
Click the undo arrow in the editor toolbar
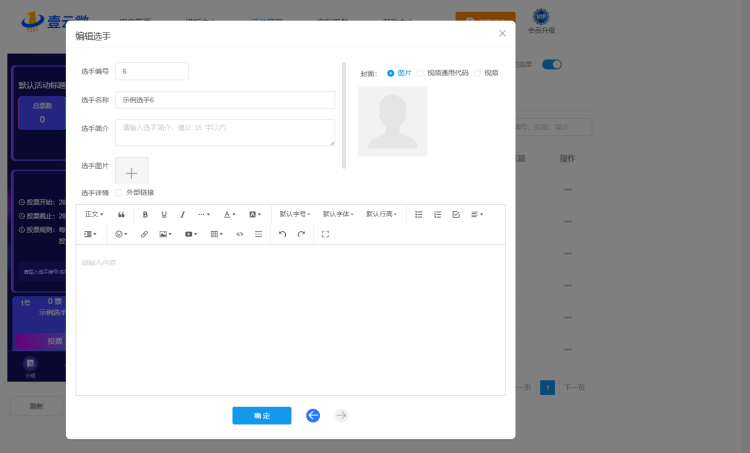click(x=282, y=234)
